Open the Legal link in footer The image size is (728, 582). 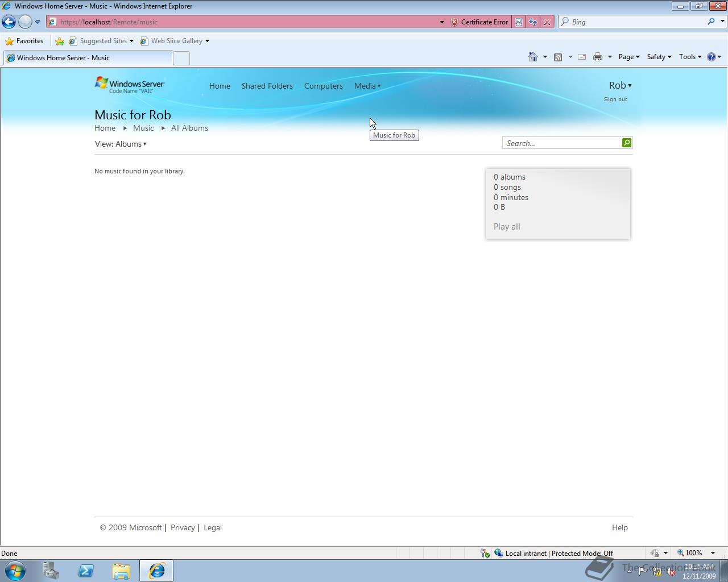[x=213, y=528]
